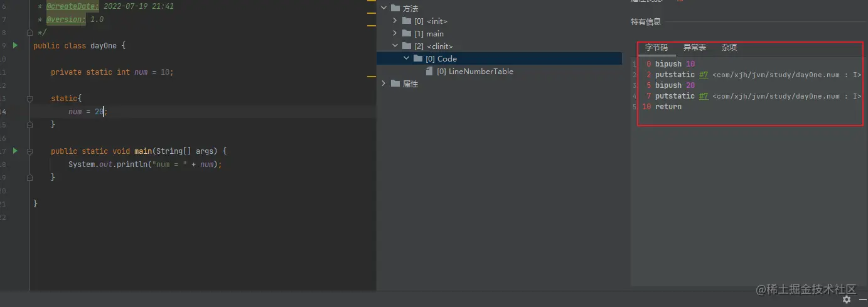Expand the [1] main method node
Screen dimensions: 868x307
tap(395, 34)
